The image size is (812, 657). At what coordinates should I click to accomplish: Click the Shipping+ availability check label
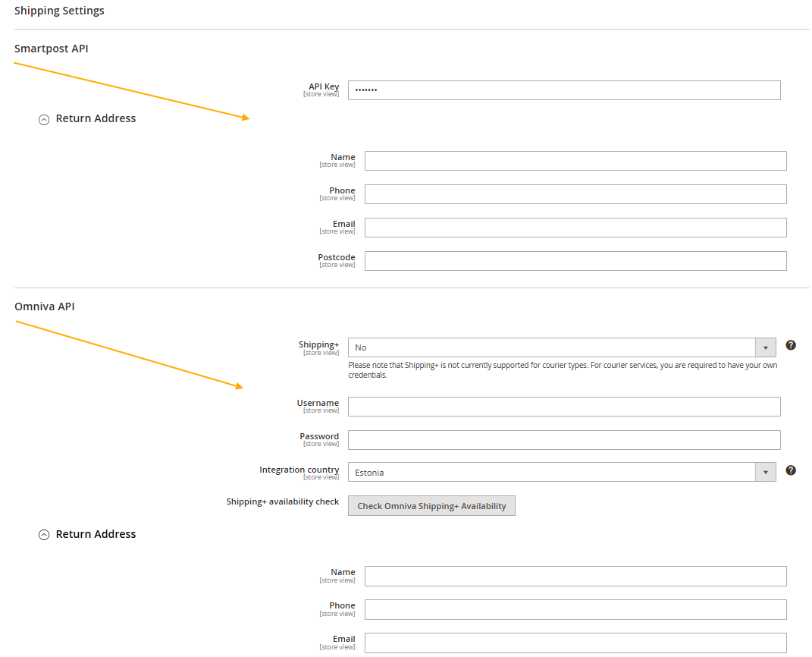283,501
